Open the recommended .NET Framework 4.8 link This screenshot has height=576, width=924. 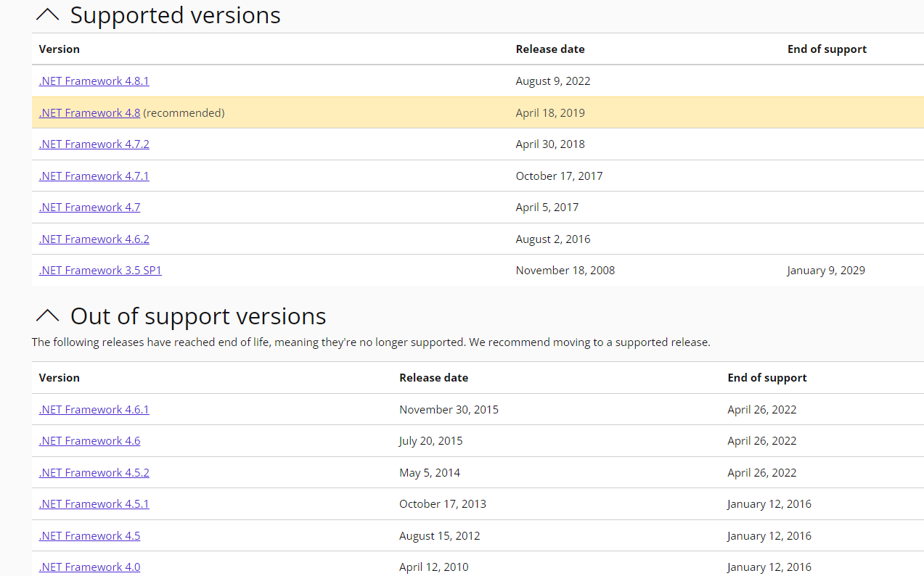[89, 113]
